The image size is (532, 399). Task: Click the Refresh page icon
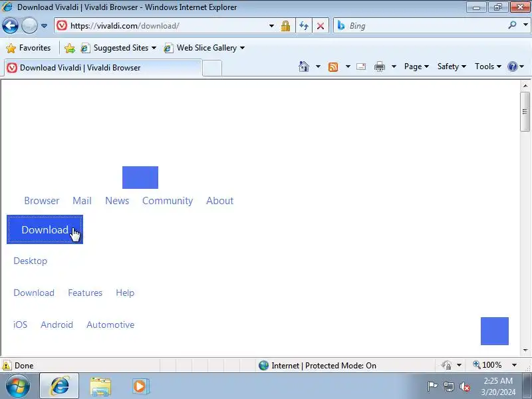(x=304, y=26)
